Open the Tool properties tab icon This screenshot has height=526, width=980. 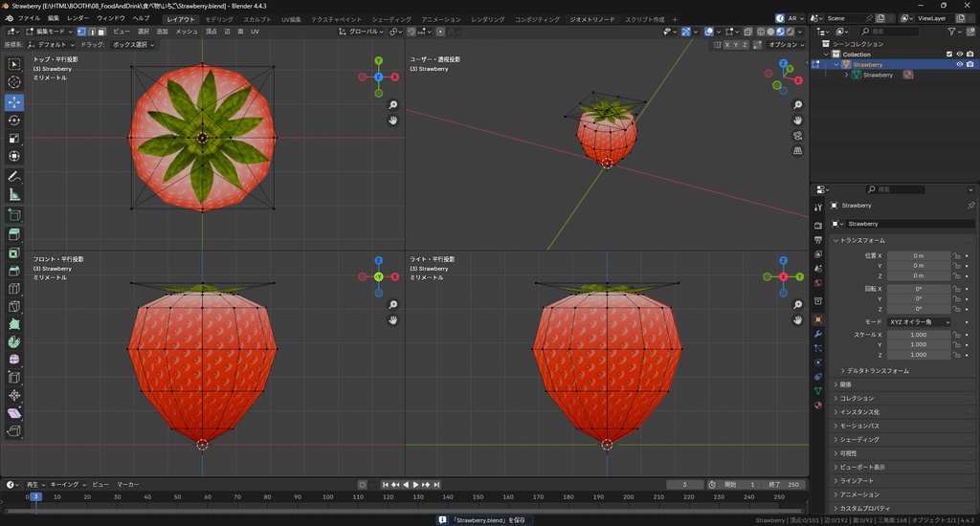(x=817, y=207)
